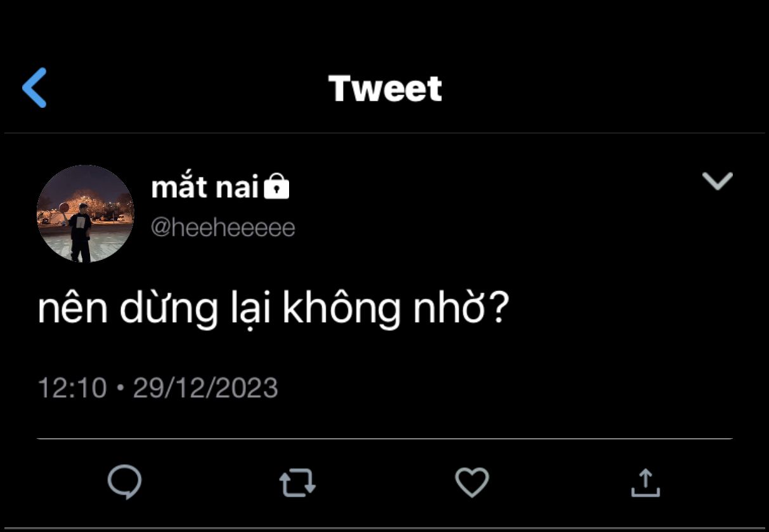Click the divider line above action icons

384,439
